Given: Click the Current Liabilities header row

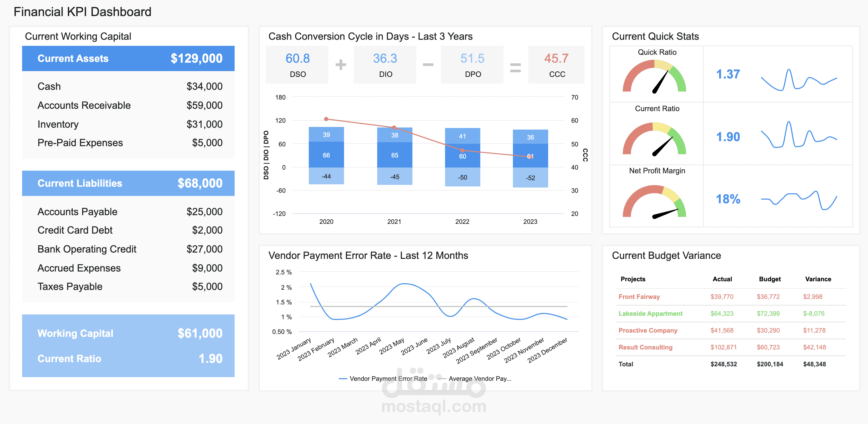Looking at the screenshot, I should click(x=128, y=183).
